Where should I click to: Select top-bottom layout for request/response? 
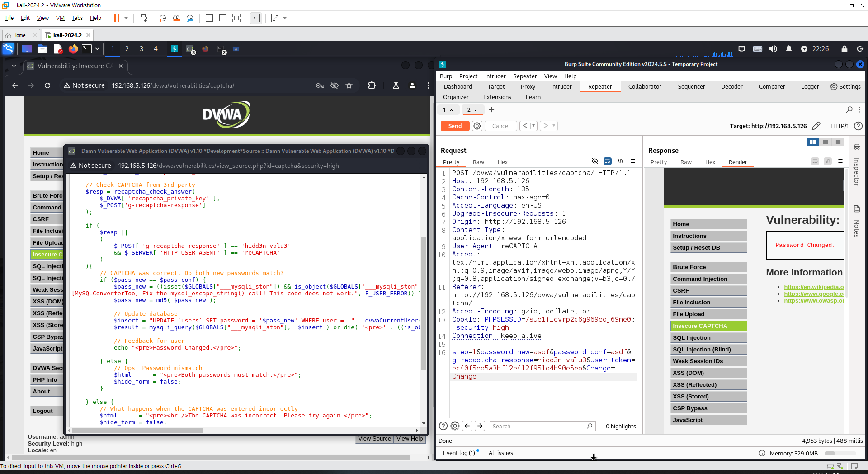[x=826, y=142]
